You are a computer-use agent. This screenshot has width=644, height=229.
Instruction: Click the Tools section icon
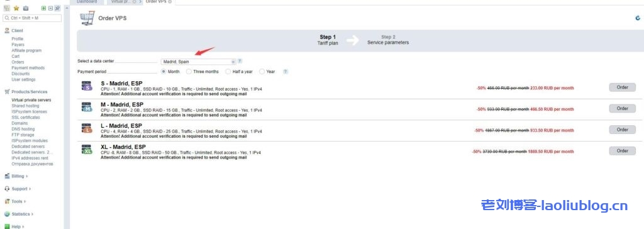7,201
